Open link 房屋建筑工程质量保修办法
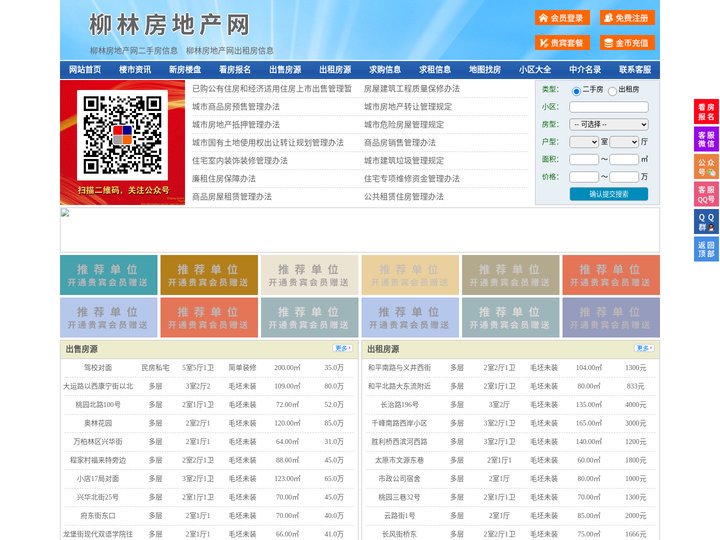The image size is (720, 540). pyautogui.click(x=412, y=89)
